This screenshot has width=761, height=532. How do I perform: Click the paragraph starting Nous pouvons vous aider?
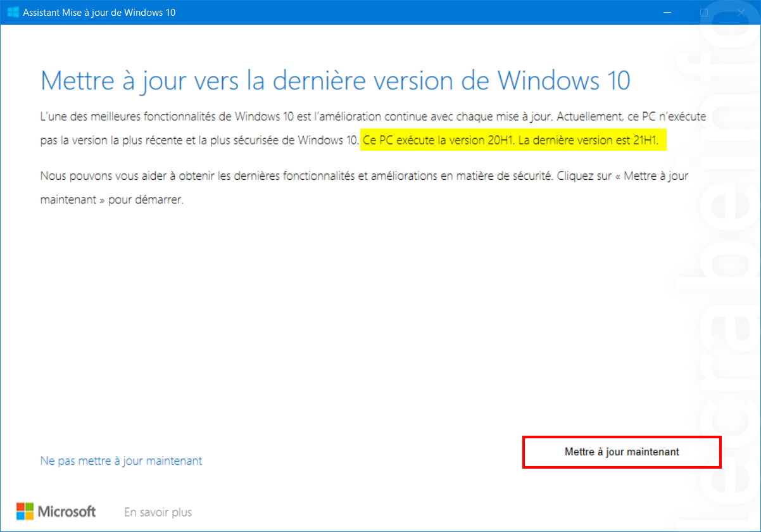tap(364, 187)
